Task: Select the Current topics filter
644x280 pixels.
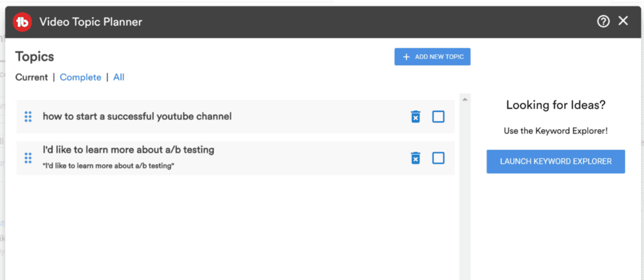Action: 31,77
